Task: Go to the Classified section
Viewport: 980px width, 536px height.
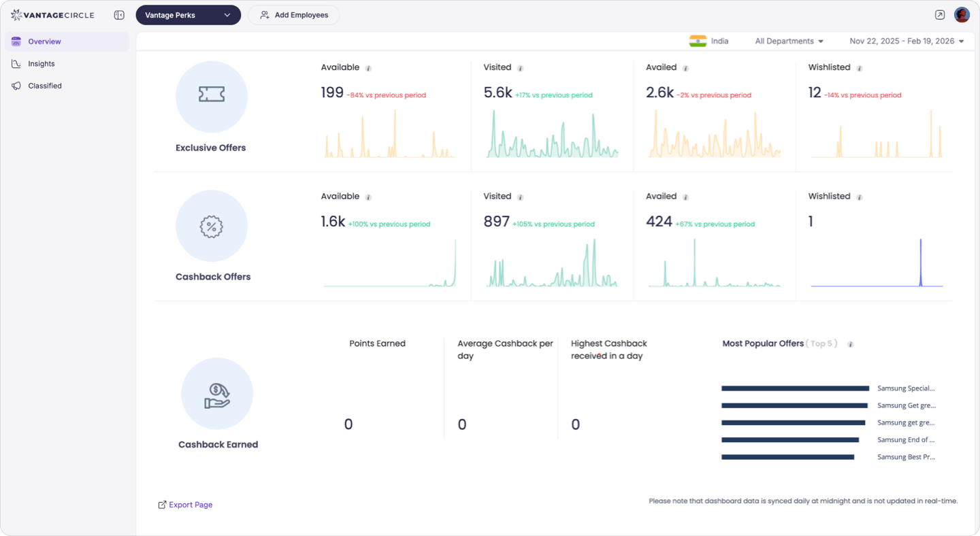Action: tap(44, 86)
